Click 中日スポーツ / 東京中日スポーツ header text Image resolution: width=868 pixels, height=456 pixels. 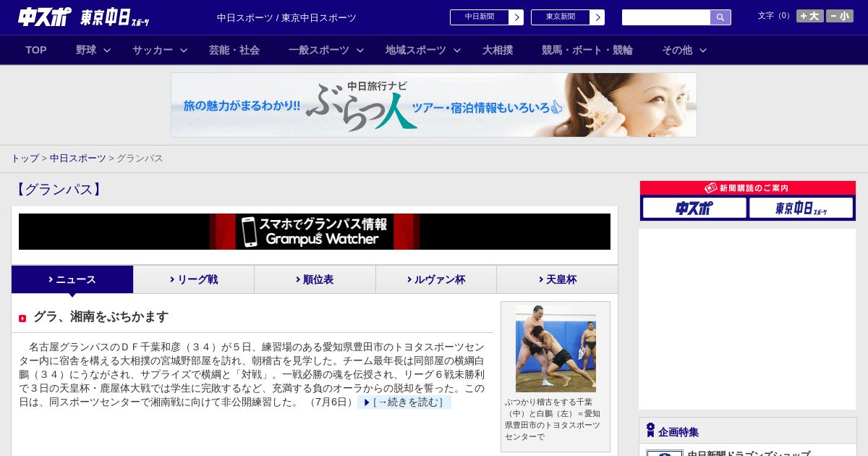click(x=286, y=18)
